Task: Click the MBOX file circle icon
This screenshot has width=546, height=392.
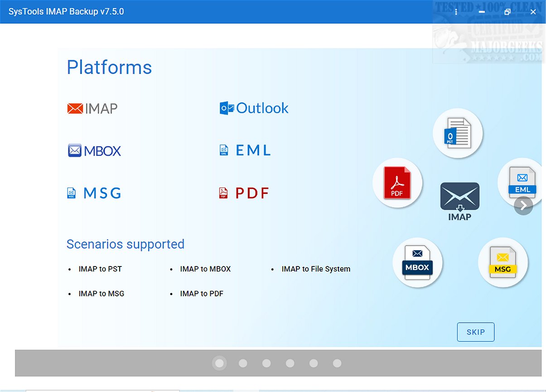Action: (x=417, y=263)
